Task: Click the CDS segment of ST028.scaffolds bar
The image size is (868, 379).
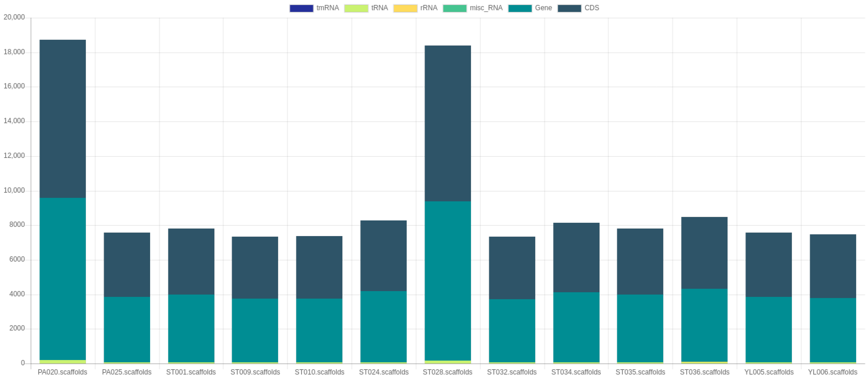Action: (447, 123)
